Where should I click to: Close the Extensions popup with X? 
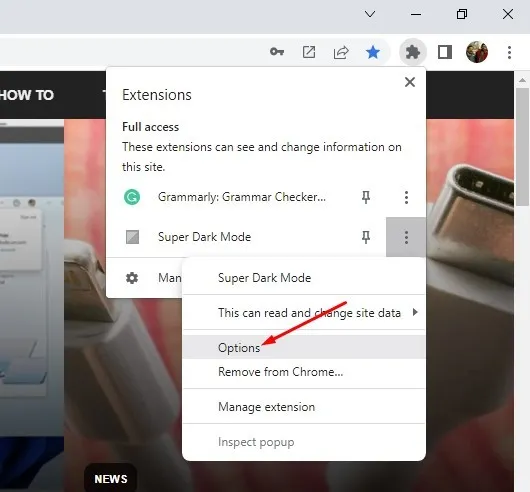[x=410, y=82]
